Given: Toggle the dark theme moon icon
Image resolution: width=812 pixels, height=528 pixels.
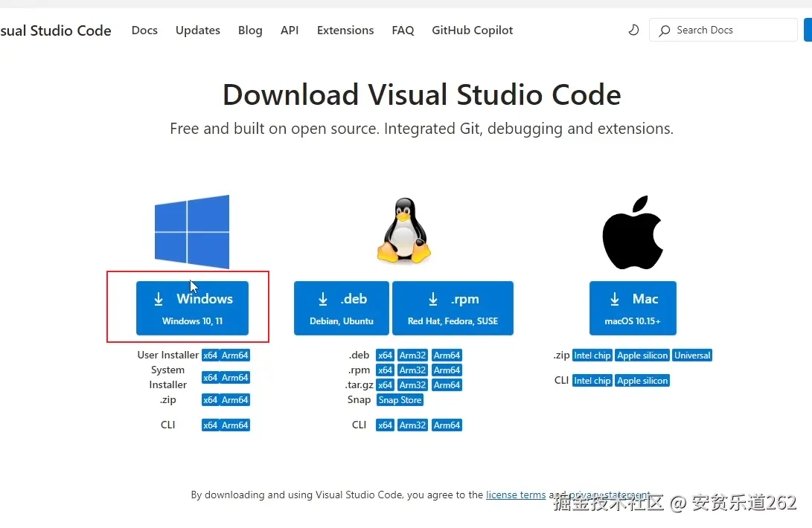Looking at the screenshot, I should [633, 30].
